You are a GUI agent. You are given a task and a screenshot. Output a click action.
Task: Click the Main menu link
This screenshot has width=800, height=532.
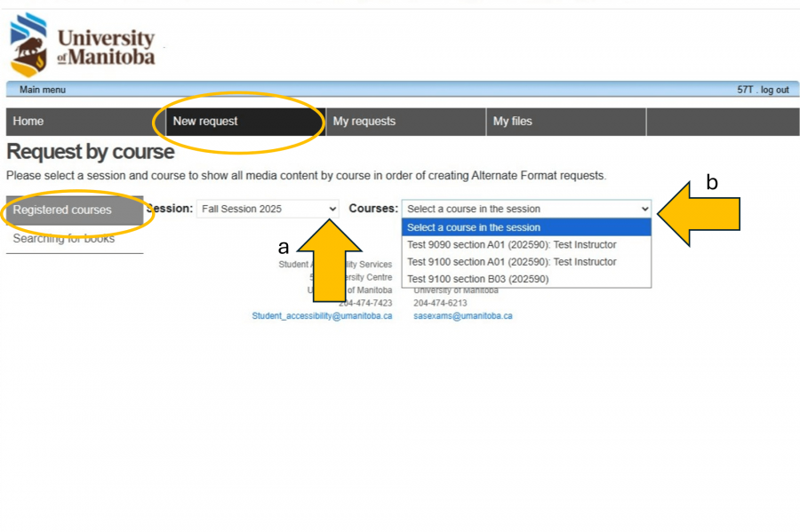[x=42, y=90]
